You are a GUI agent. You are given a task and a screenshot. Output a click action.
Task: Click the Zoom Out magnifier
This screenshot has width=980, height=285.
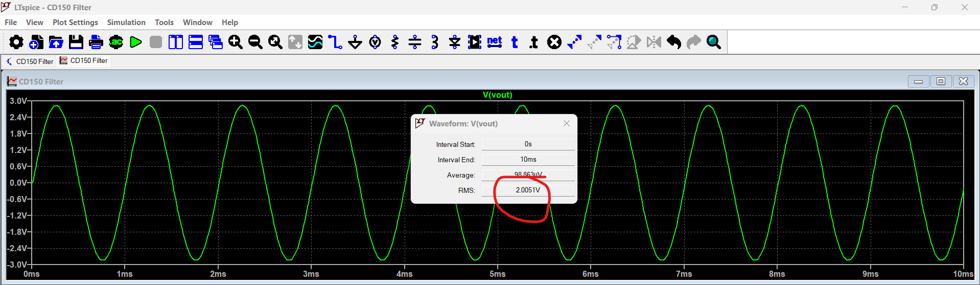coord(255,42)
